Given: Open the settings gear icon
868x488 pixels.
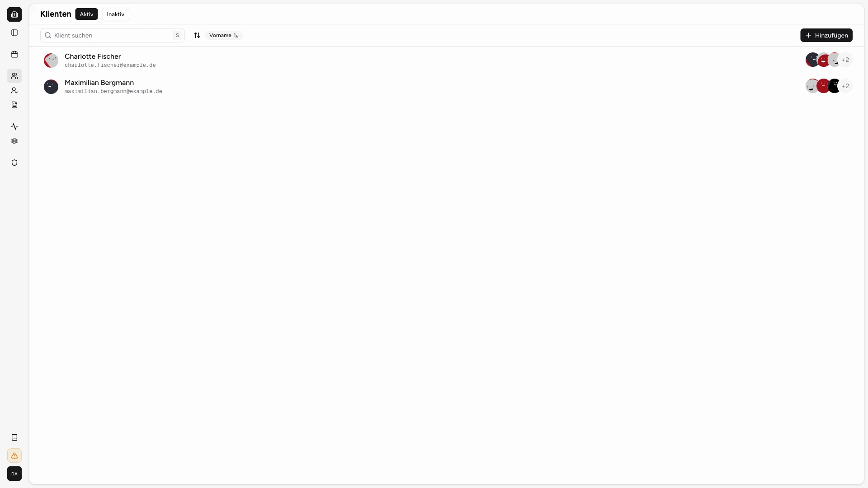Looking at the screenshot, I should pos(14,141).
